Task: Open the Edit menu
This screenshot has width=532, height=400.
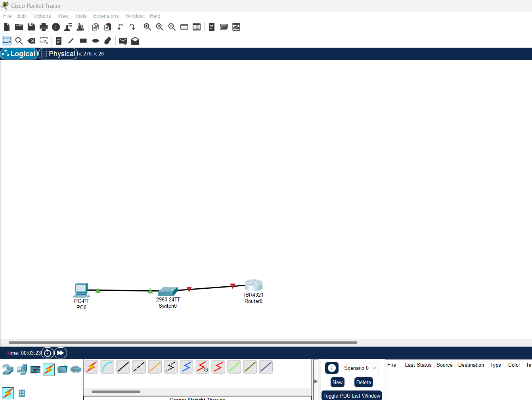Action: (22, 16)
